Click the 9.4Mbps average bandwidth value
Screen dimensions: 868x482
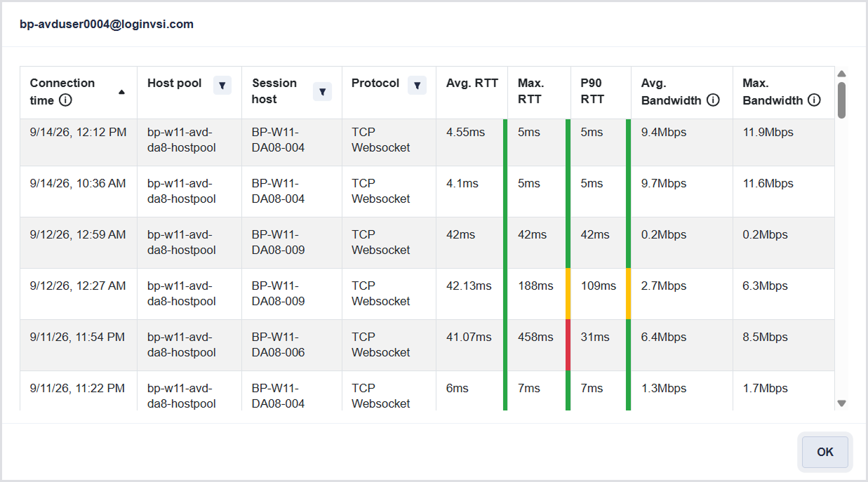coord(664,133)
